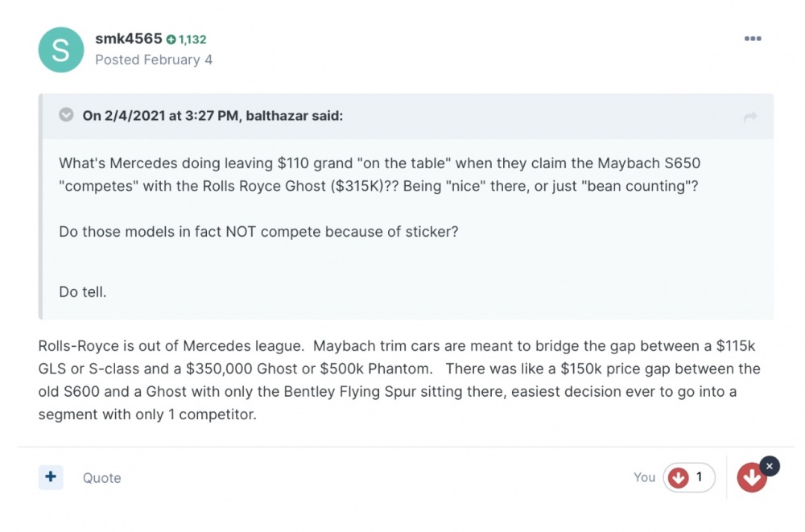The height and width of the screenshot is (532, 805).
Task: Open the three-dot post options menu
Action: (753, 39)
